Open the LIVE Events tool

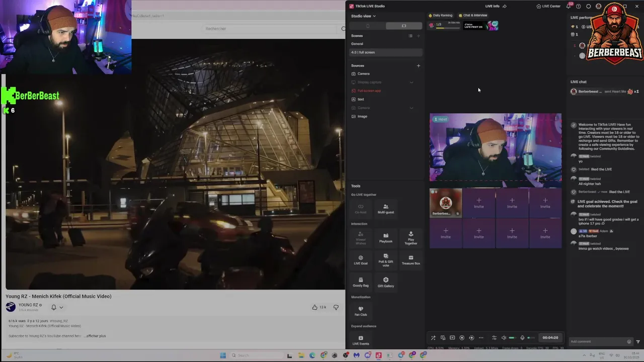(x=361, y=340)
